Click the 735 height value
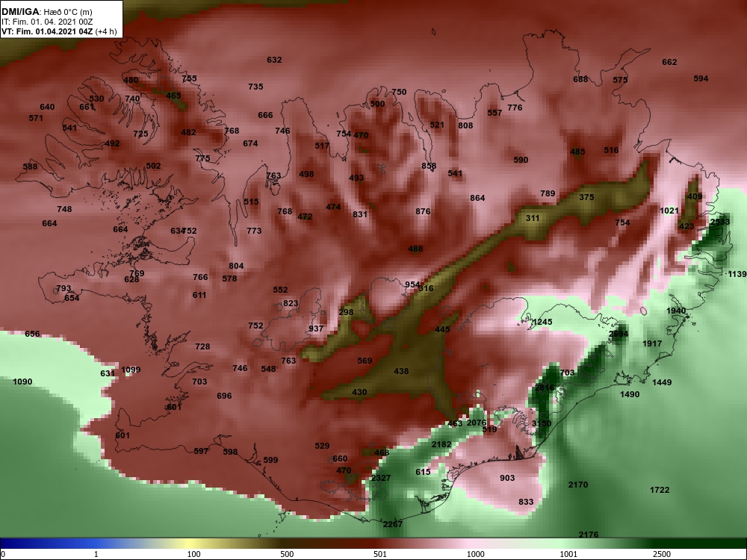Image resolution: width=747 pixels, height=560 pixels. pyautogui.click(x=255, y=87)
